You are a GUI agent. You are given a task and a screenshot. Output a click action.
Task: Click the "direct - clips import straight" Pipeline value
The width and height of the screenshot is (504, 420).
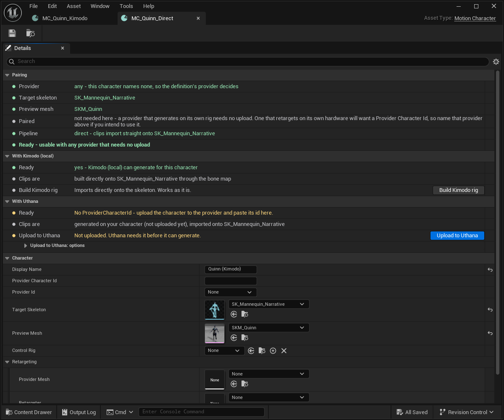(x=144, y=134)
